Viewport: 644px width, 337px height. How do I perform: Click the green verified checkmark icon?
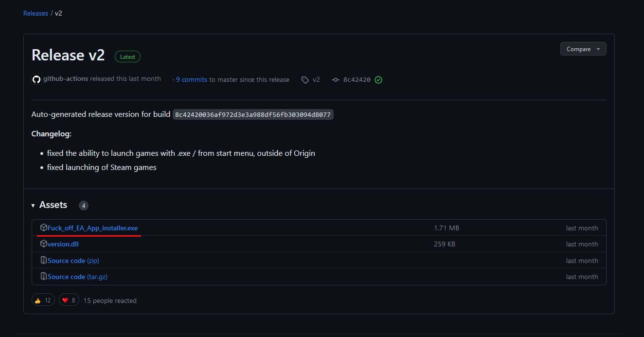378,80
